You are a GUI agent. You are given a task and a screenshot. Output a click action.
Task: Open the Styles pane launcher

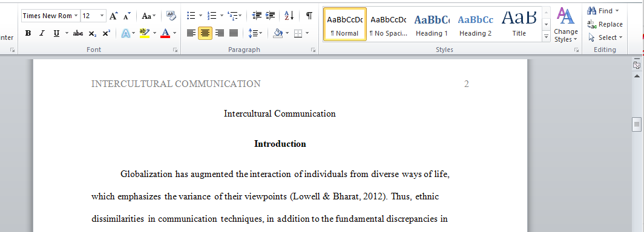pos(576,50)
